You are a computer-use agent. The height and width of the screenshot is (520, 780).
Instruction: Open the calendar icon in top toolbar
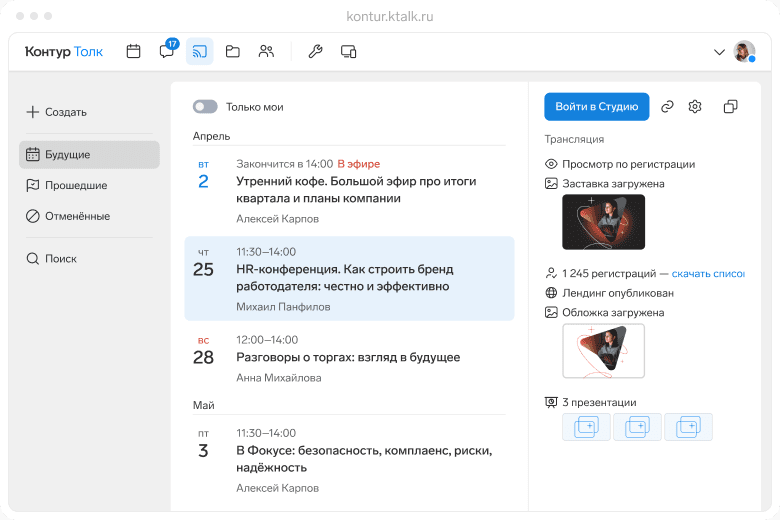[133, 51]
